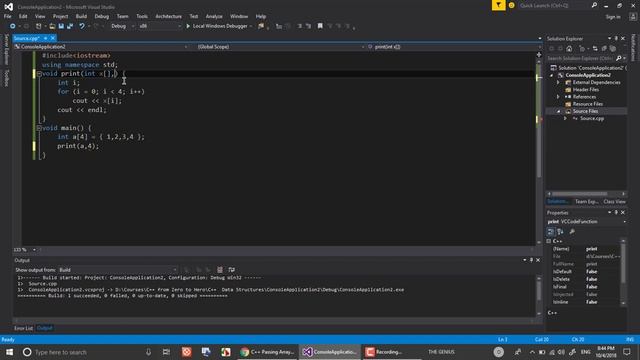This screenshot has width=640, height=360.
Task: Open the Global Scope dropdown
Action: coord(280,47)
